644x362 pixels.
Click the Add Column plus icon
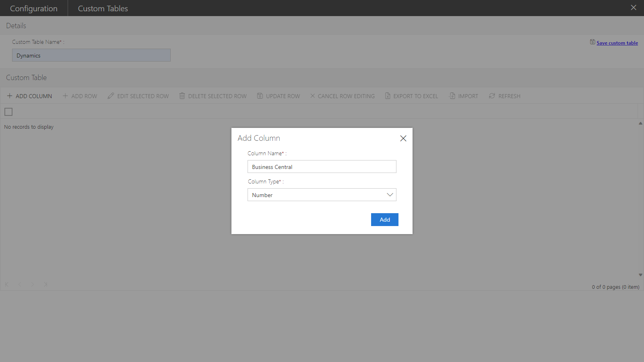(10, 96)
